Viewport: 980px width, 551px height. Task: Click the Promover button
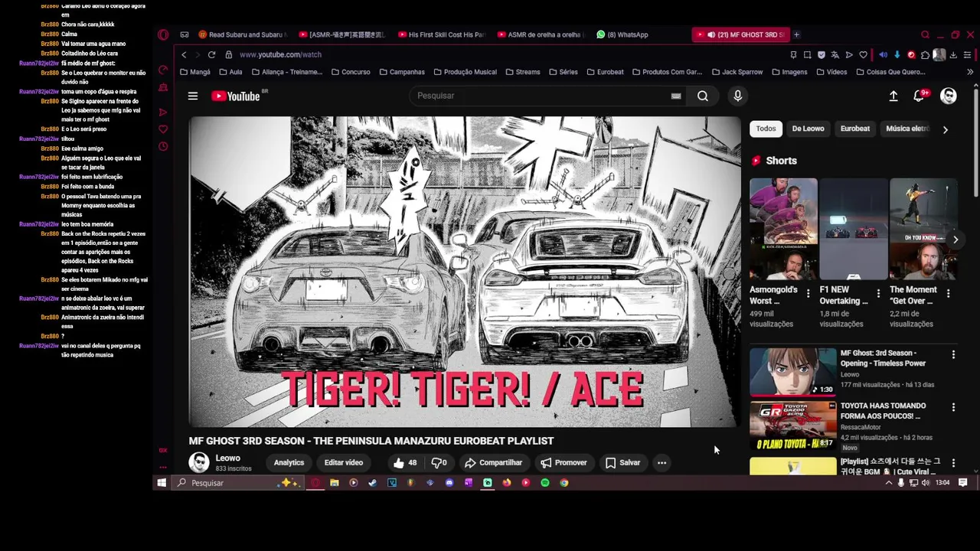563,462
